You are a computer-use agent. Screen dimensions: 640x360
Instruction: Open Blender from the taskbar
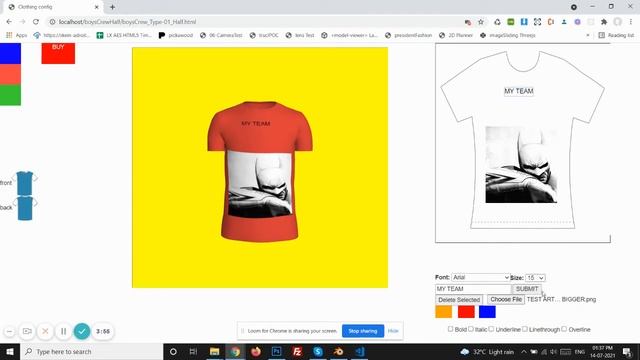tap(338, 351)
